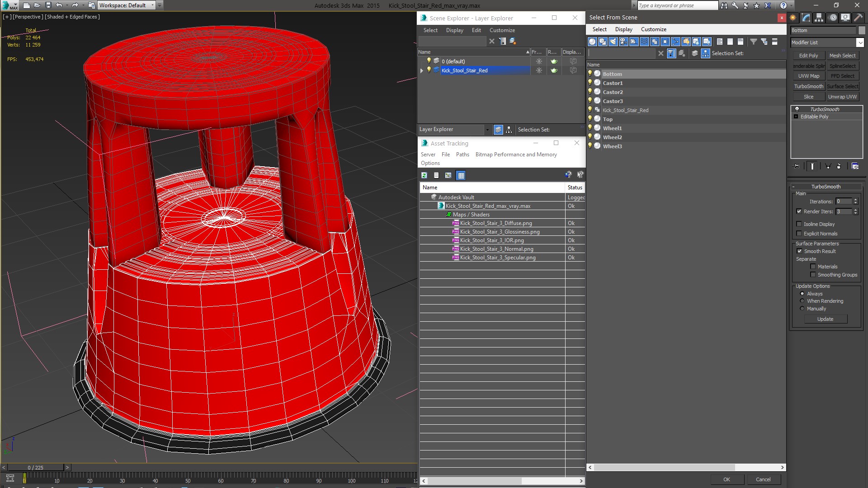This screenshot has width=868, height=488.
Task: Expand Kick_Stool_Stair_Red layer in Scene Explorer
Action: (422, 70)
